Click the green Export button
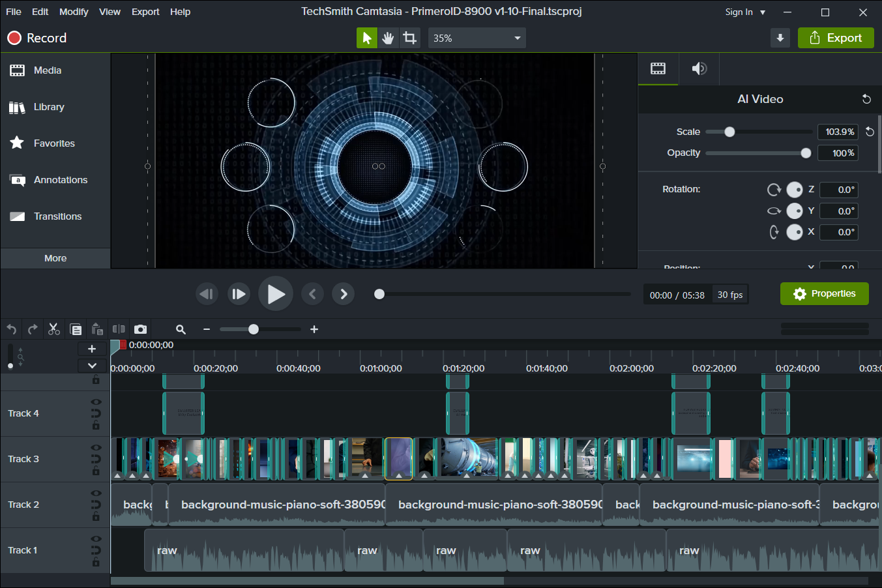This screenshot has width=882, height=588. (x=836, y=37)
